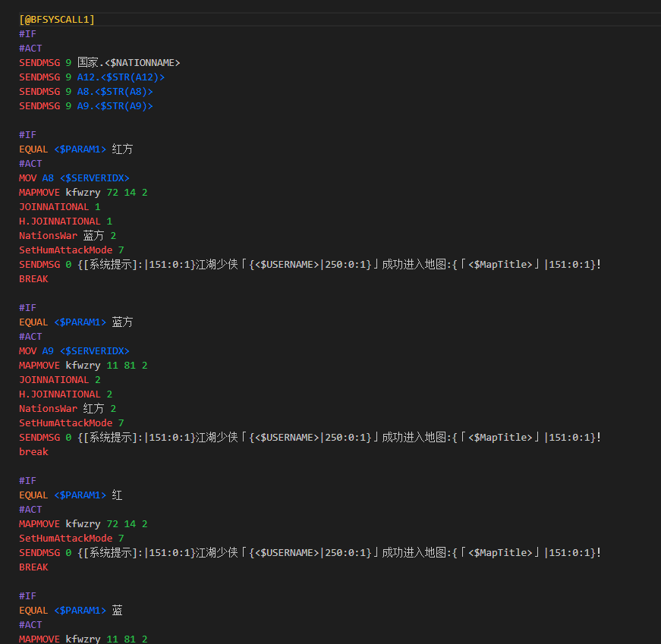
Task: Click #ACT line directly below EQUAL <$PARAM1> 红
Action: [30, 510]
